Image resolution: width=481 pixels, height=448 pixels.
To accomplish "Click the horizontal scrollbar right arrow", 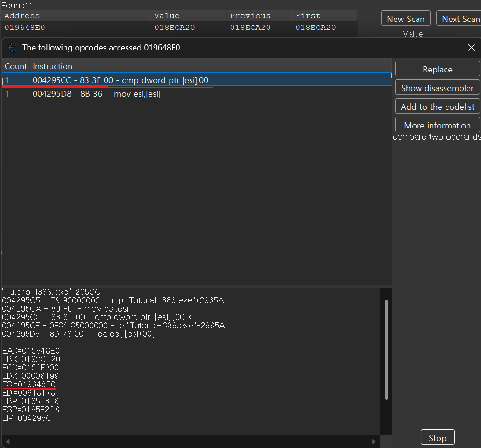I will tap(373, 441).
